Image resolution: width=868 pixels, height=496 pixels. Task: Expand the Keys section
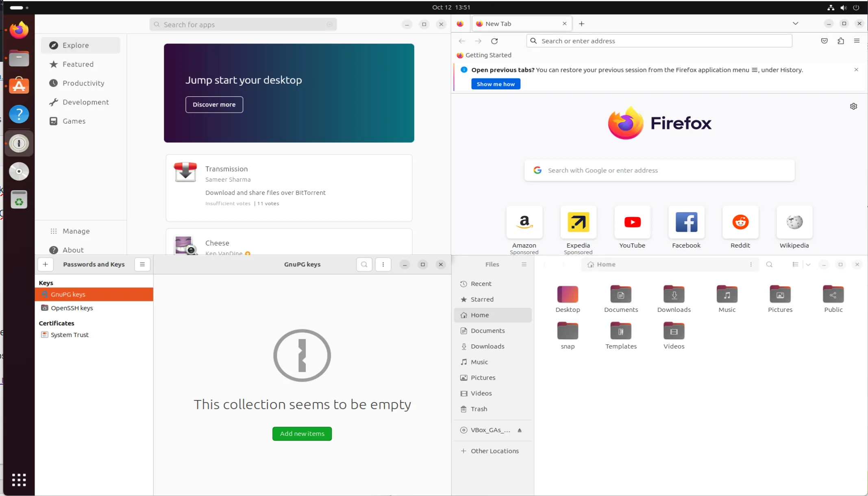46,283
